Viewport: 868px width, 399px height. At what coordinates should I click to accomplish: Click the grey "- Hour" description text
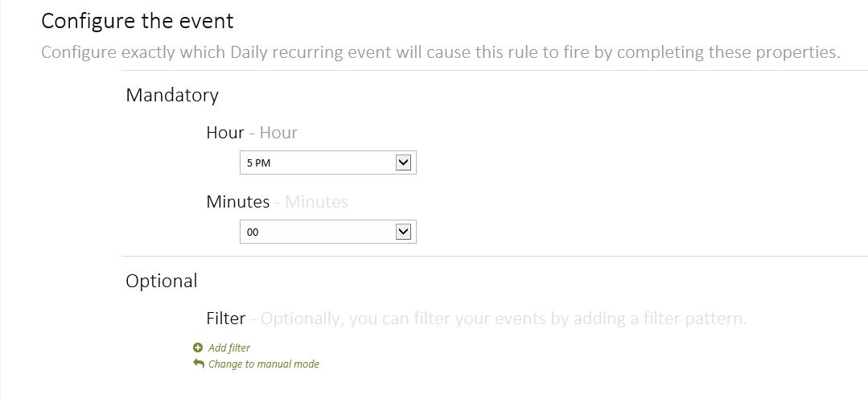click(274, 133)
